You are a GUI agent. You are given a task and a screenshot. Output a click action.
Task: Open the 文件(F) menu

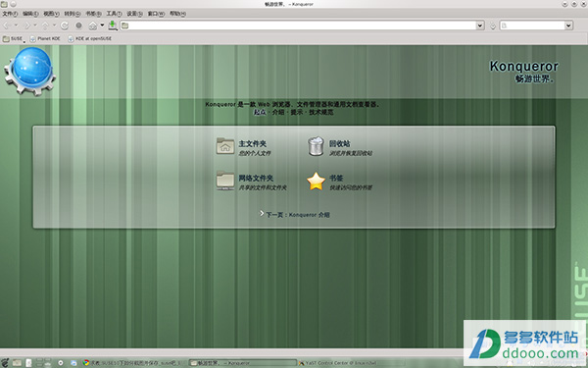[x=10, y=14]
